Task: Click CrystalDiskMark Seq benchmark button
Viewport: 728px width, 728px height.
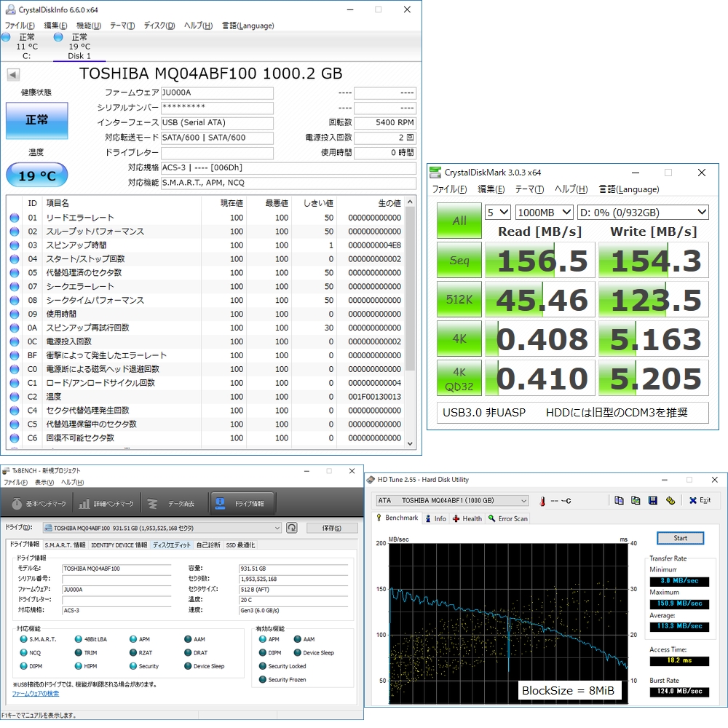Action: (x=459, y=260)
